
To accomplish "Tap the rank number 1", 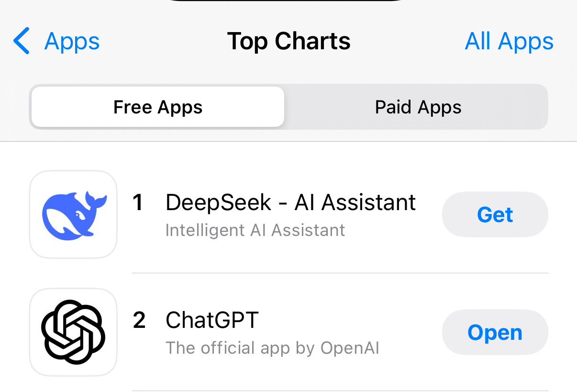I will click(138, 203).
